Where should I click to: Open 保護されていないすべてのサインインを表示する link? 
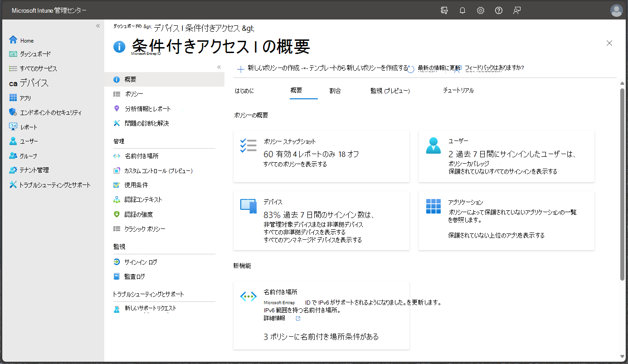click(x=503, y=171)
